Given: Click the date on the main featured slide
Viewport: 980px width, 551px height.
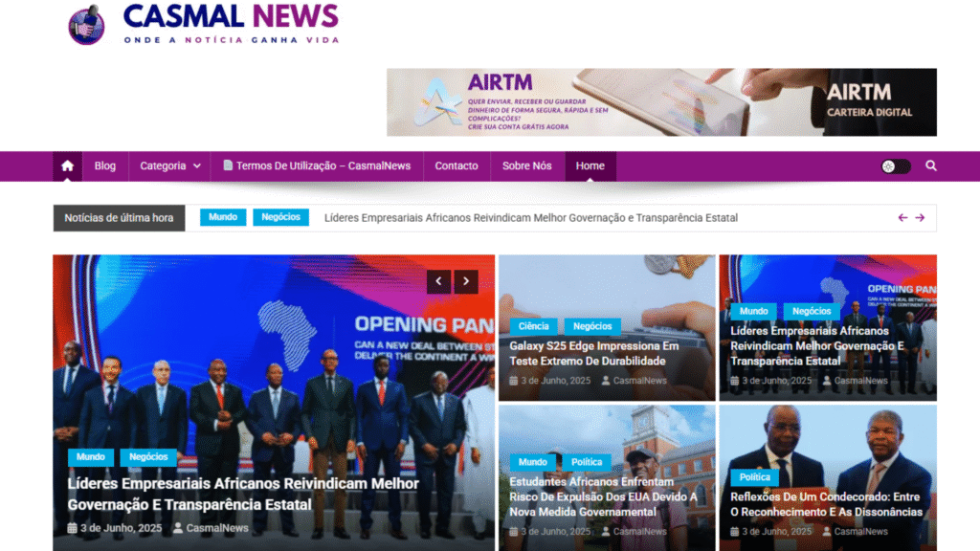Looking at the screenshot, I should [x=115, y=528].
